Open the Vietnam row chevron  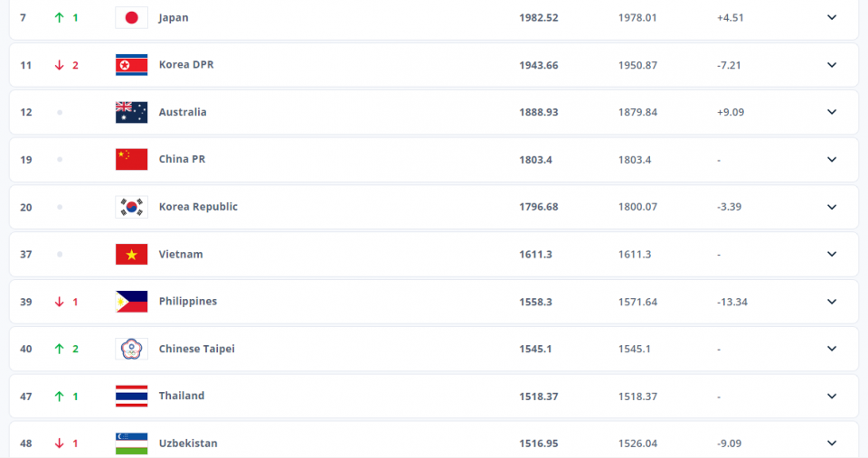pyautogui.click(x=832, y=254)
